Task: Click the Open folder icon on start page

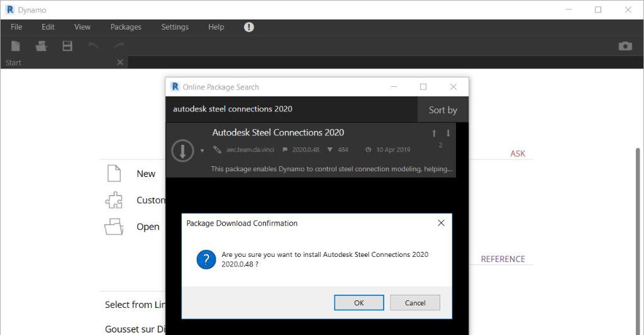Action: (114, 227)
